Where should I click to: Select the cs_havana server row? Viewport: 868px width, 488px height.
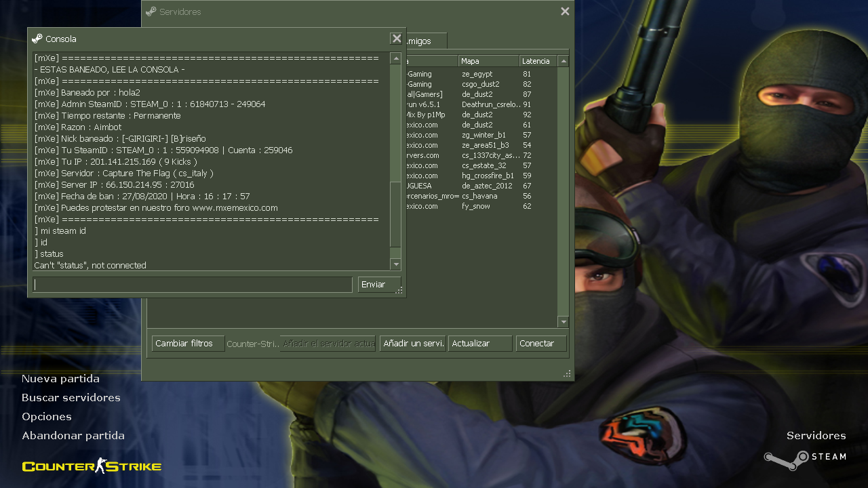point(481,196)
